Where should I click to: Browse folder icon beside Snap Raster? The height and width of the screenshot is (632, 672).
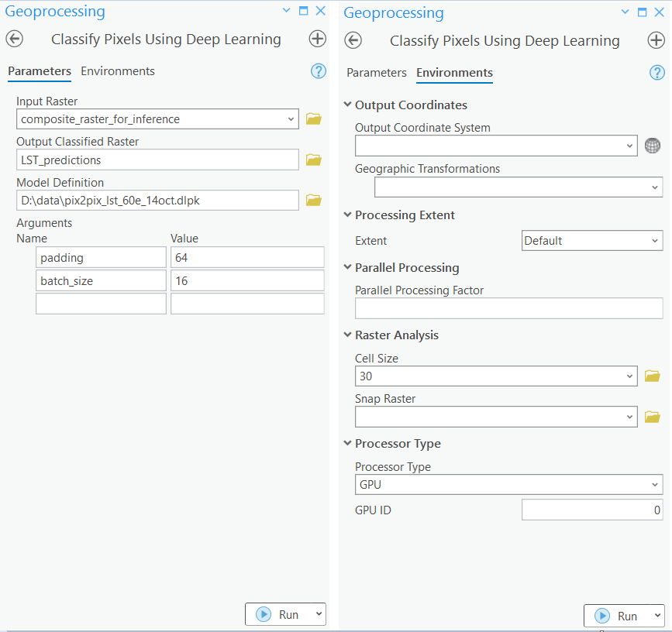coord(653,417)
